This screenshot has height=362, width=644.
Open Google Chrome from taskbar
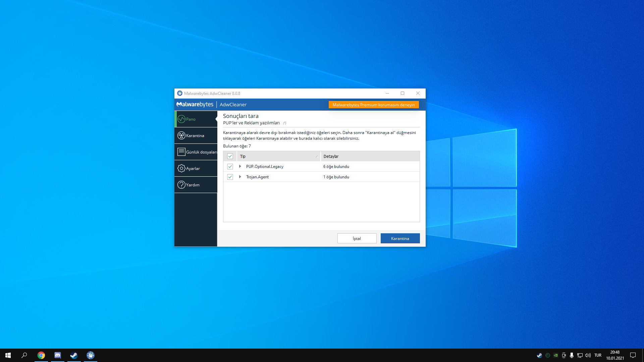(41, 355)
